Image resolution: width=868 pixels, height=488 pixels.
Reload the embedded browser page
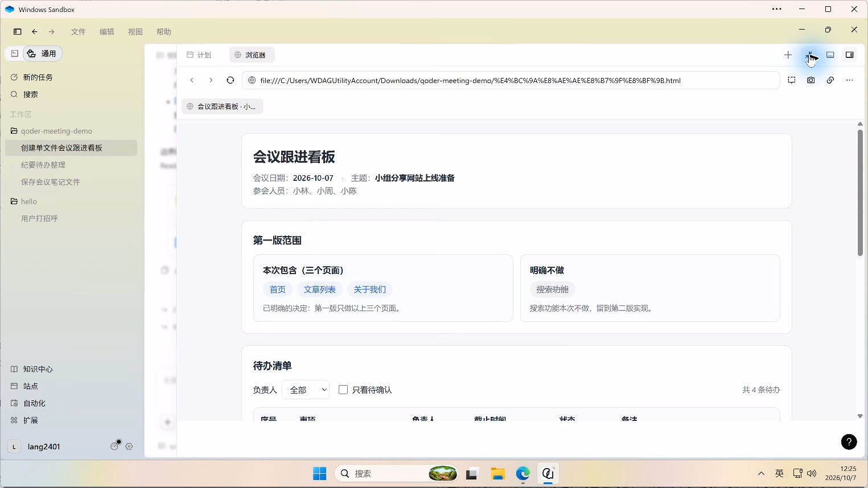tap(230, 80)
